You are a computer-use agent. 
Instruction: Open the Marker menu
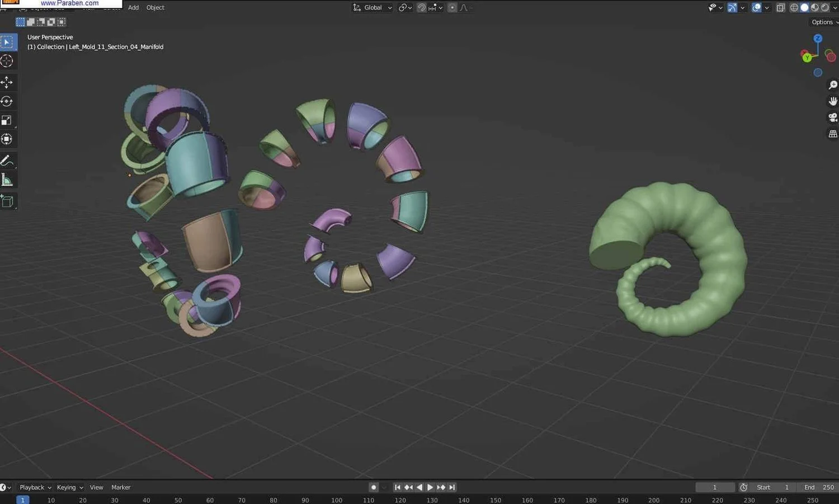pyautogui.click(x=121, y=487)
